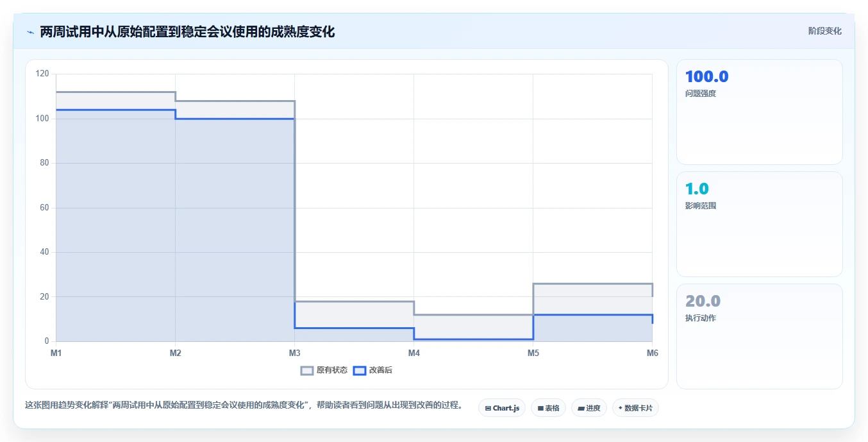
Task: Select the 执行动作 card showing 20.0
Action: [760, 337]
